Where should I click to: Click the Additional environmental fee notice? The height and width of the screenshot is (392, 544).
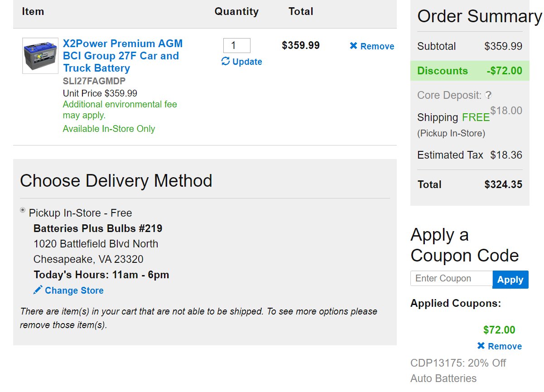120,110
